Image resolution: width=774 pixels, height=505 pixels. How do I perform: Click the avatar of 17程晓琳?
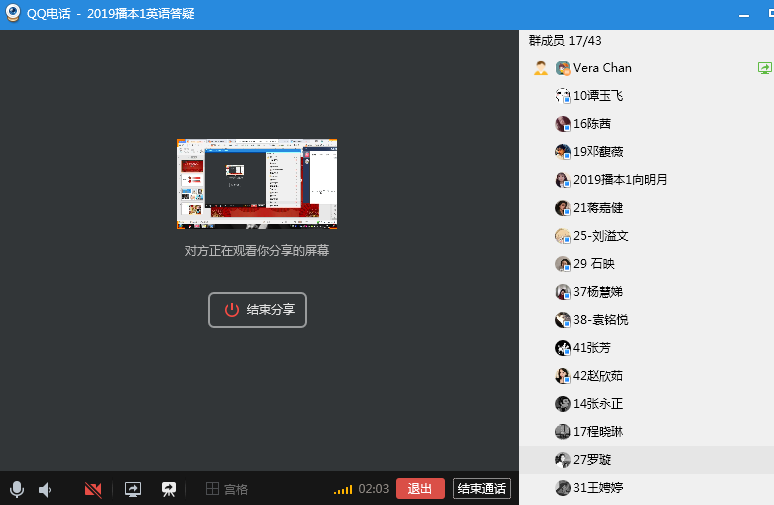click(x=563, y=431)
